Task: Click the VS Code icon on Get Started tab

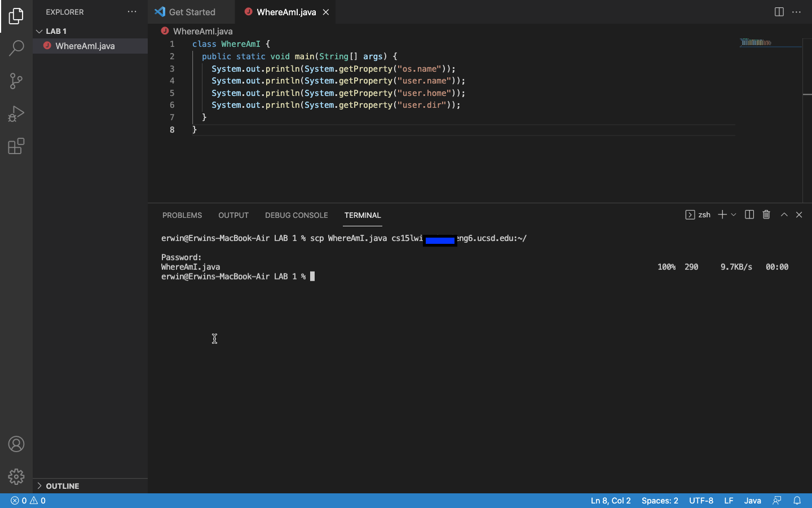Action: coord(160,12)
